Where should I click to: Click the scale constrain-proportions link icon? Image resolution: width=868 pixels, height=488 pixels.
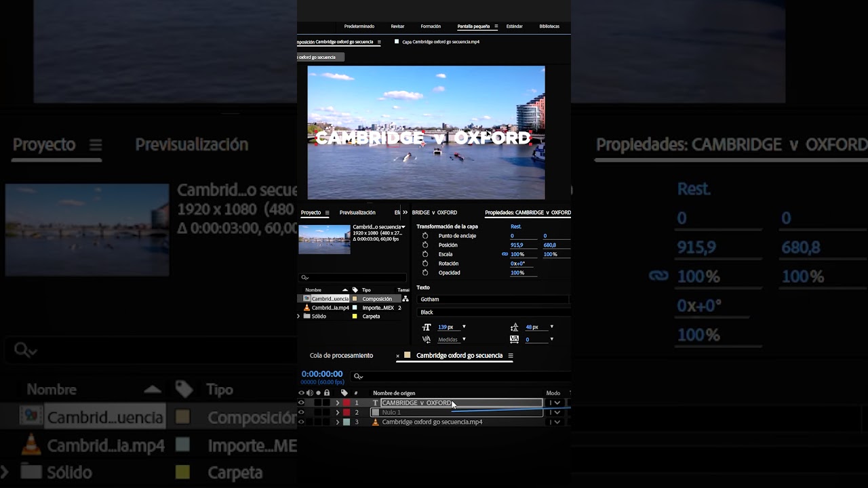tap(505, 254)
